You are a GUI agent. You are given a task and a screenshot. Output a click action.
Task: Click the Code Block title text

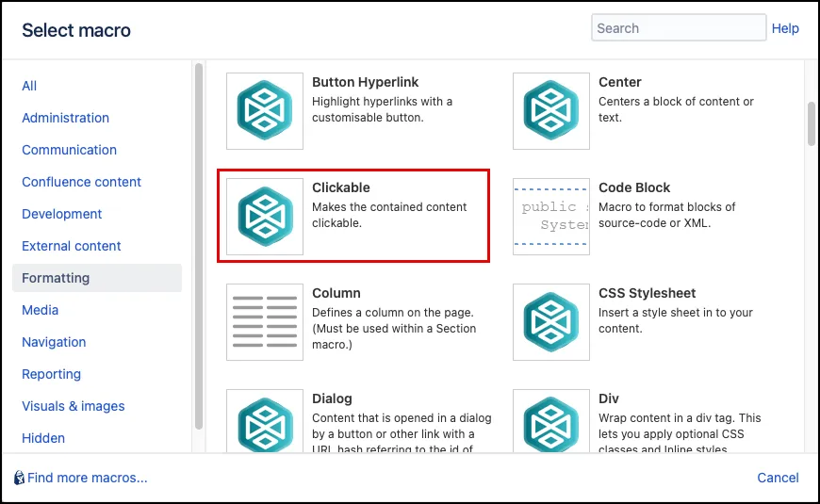[634, 187]
